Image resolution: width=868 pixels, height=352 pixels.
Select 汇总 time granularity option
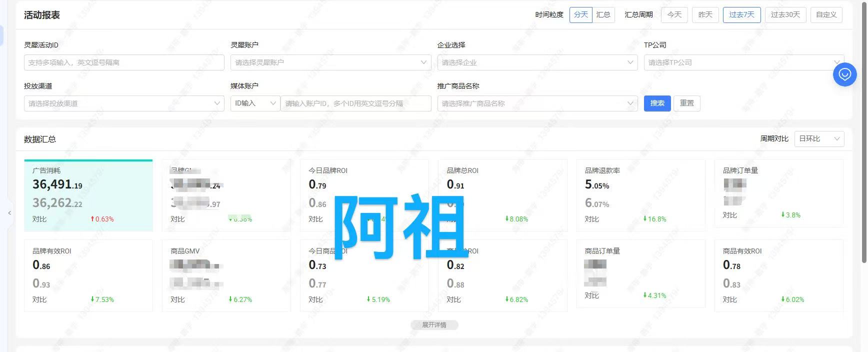pyautogui.click(x=603, y=15)
